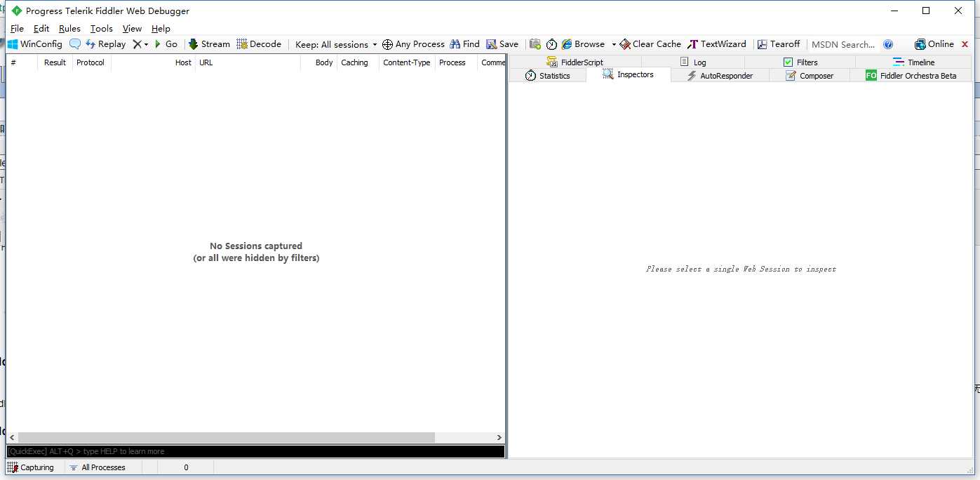Switch to the Composer tab
Screen dimensions: 980x480
(809, 75)
